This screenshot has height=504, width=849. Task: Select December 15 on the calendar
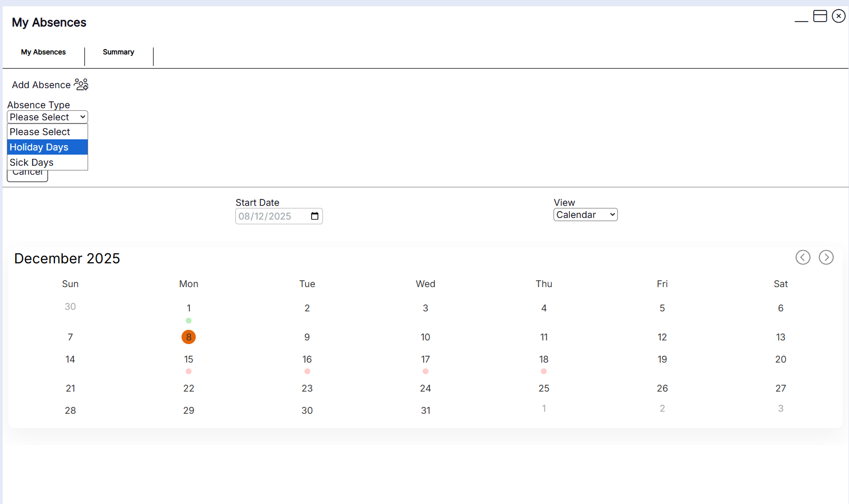point(188,359)
